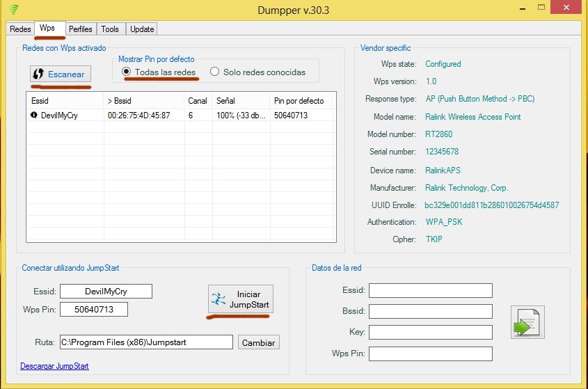Open the Descargar JumpStart link
Screen dimensions: 588x389
click(54, 366)
